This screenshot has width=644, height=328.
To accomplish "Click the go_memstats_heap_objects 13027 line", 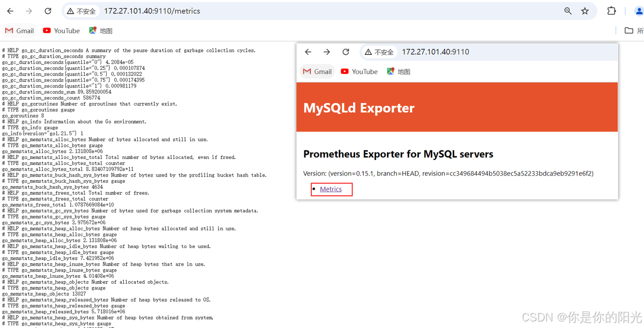I will click(x=44, y=294).
